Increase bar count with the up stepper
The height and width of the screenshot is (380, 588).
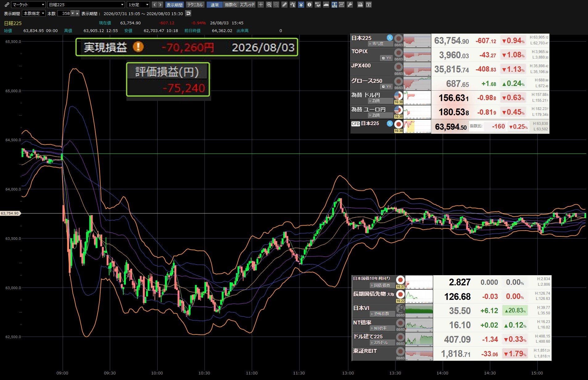[77, 14]
